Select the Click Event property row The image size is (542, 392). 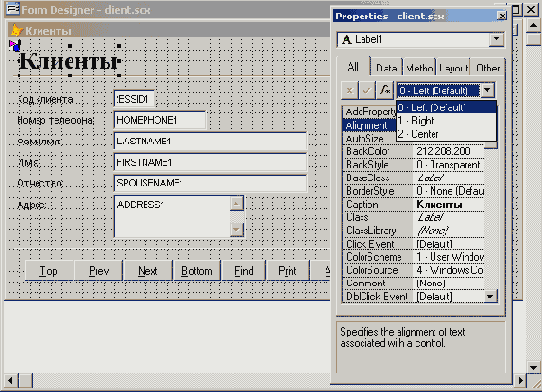click(413, 244)
